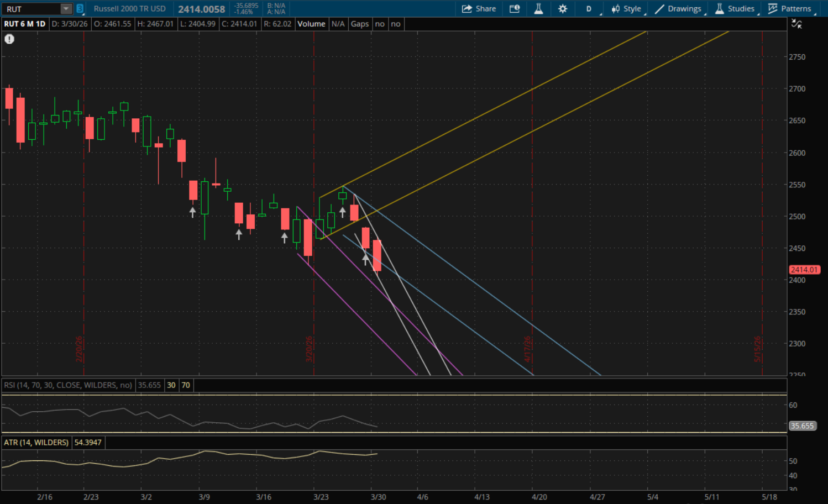
Task: Click the 35.655 RSI value bubble
Action: (x=802, y=426)
